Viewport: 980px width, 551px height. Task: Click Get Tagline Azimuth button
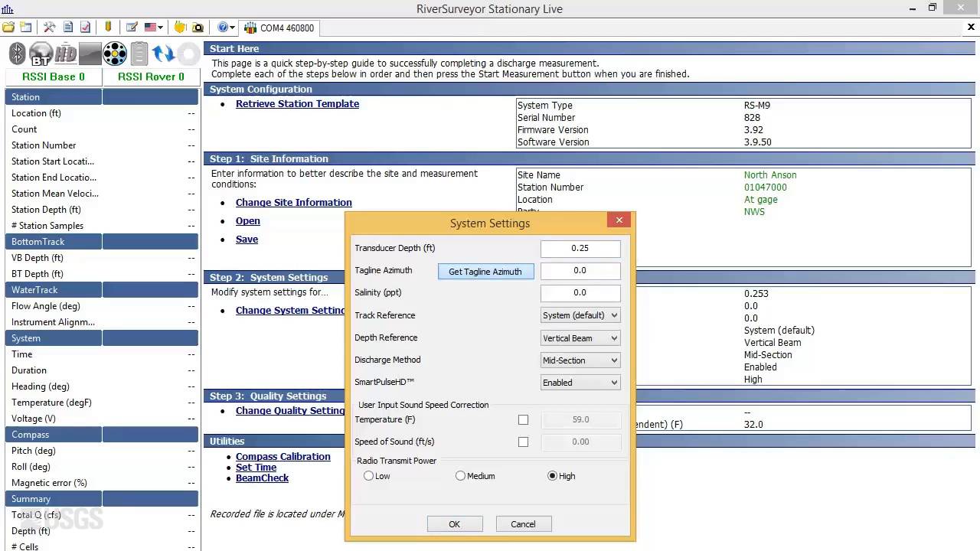point(485,271)
